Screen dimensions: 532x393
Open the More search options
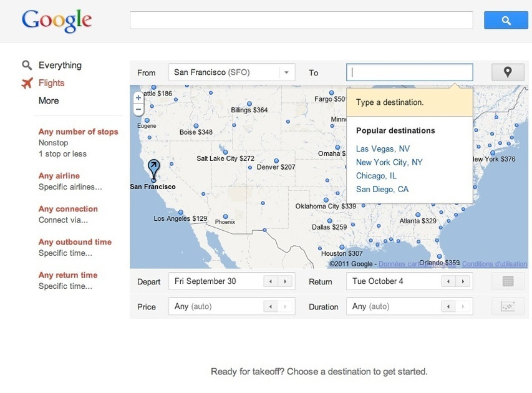49,101
